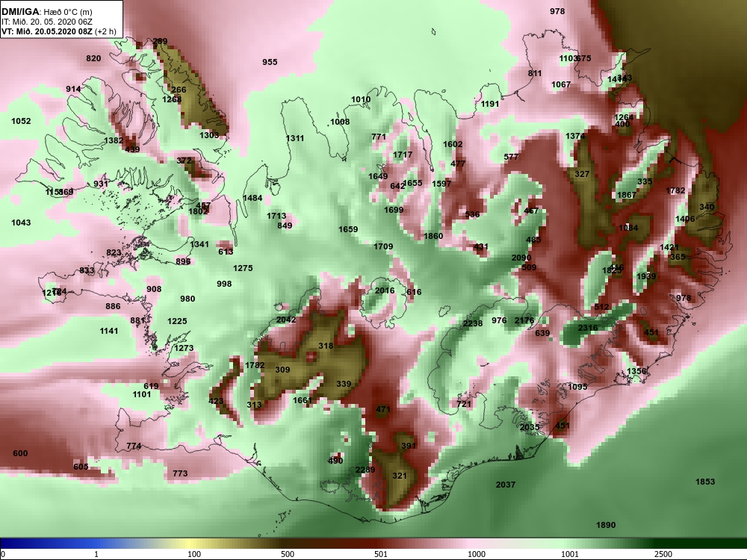Select the map value 2316
Viewport: 747px width, 560px height.
[587, 328]
